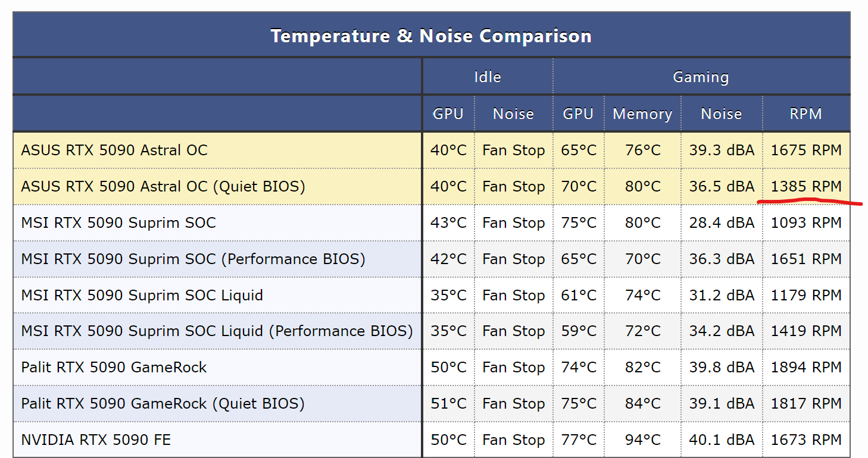
Task: Click the RPM column header
Action: coord(805,114)
